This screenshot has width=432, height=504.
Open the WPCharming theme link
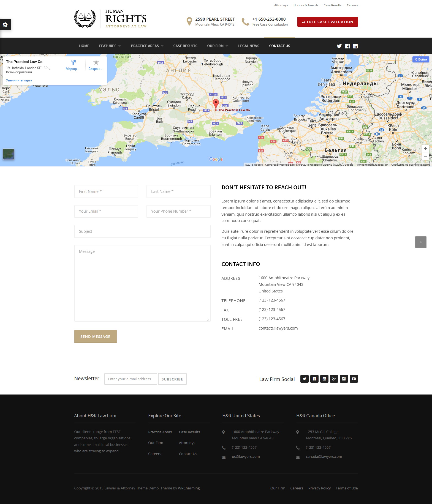[x=189, y=488]
